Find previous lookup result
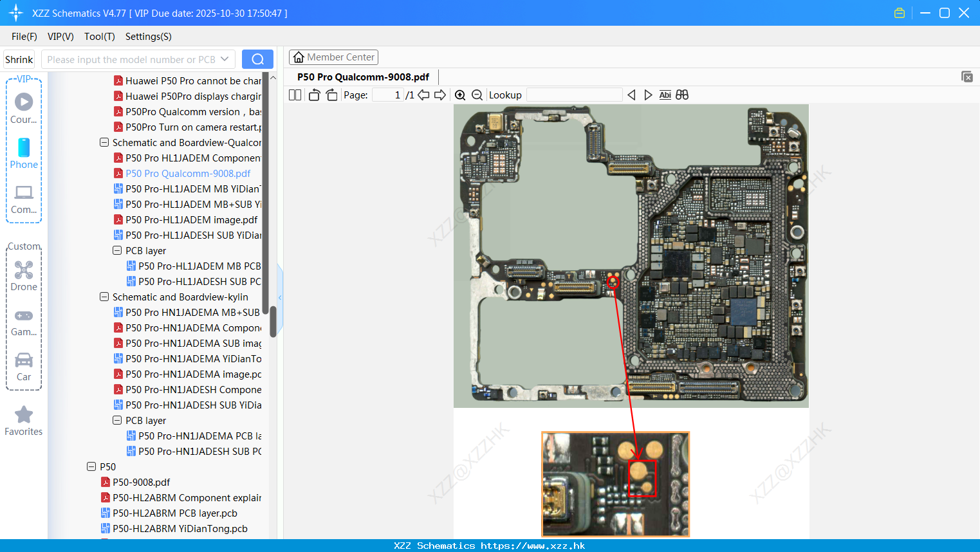The image size is (980, 552). coord(631,95)
